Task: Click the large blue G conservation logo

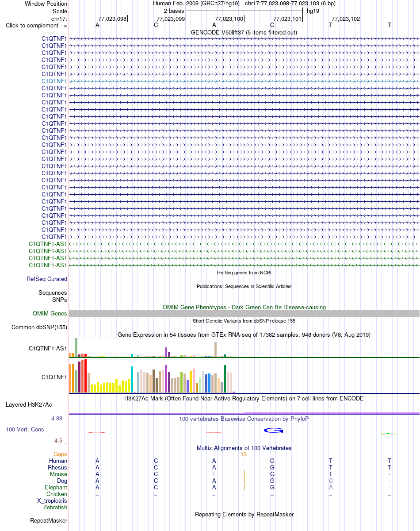Action: pos(273,430)
